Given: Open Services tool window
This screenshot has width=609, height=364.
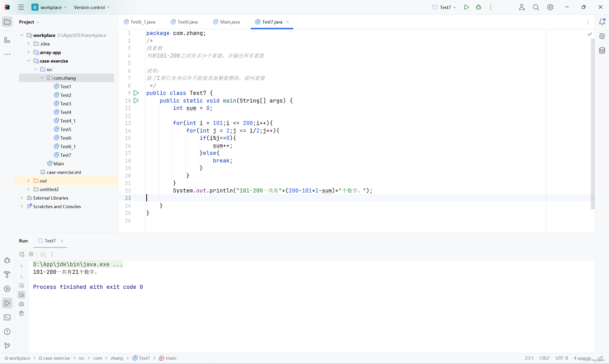Looking at the screenshot, I should (x=7, y=289).
